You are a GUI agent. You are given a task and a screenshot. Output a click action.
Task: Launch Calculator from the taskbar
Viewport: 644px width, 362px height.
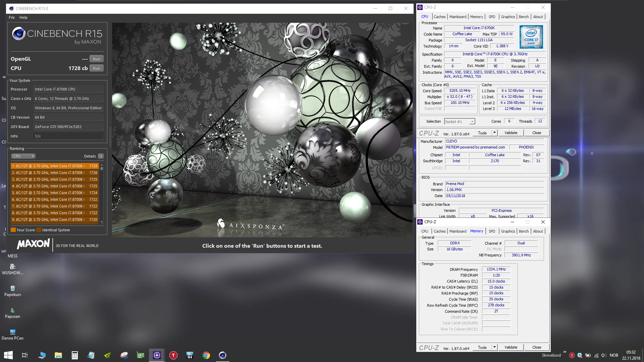tap(75, 355)
